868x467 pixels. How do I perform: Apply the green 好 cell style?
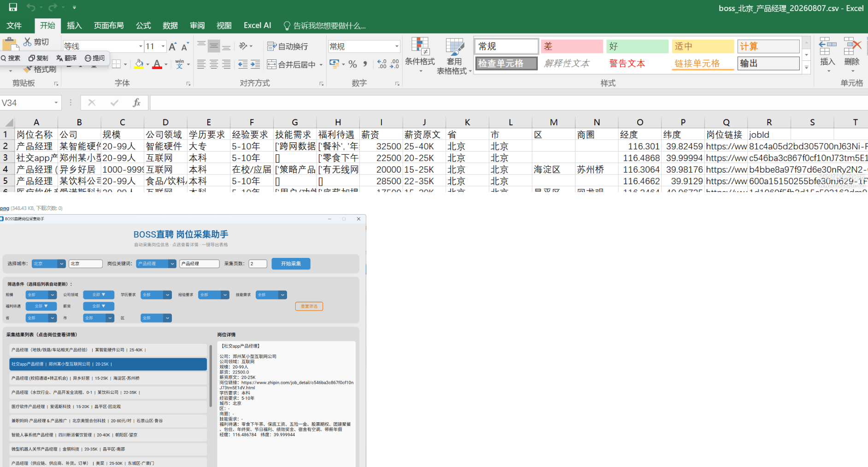pos(637,46)
